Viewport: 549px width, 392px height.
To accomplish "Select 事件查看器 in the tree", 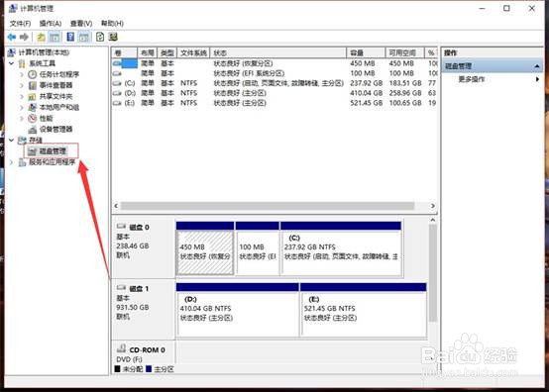I will coord(55,85).
